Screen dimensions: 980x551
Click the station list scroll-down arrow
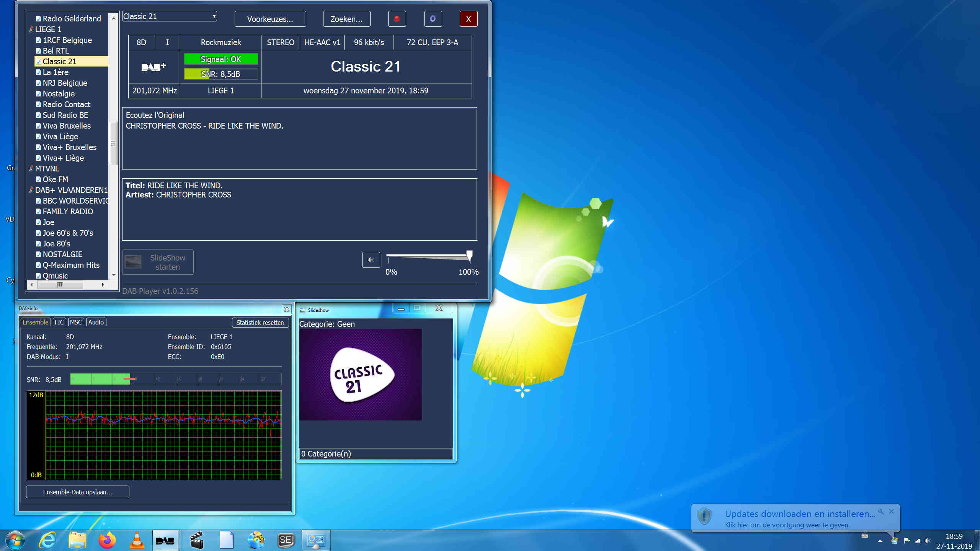point(114,275)
